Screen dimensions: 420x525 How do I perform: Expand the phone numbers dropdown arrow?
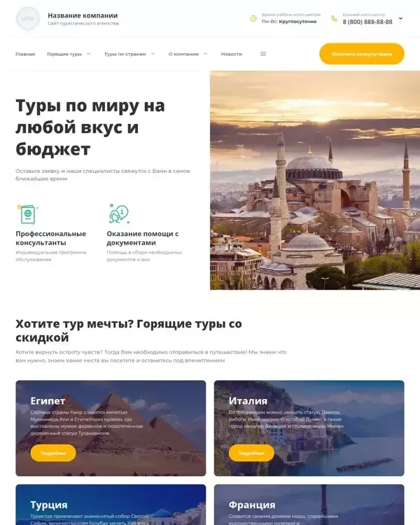[400, 18]
